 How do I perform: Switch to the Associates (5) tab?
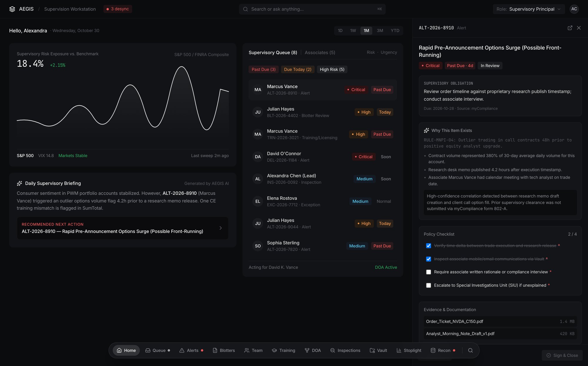click(320, 53)
